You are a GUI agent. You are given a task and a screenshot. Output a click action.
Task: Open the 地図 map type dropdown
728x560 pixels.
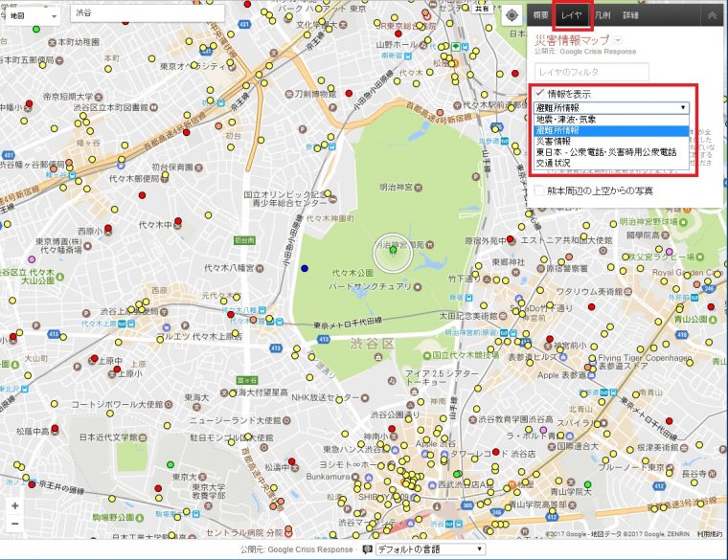coord(32,16)
